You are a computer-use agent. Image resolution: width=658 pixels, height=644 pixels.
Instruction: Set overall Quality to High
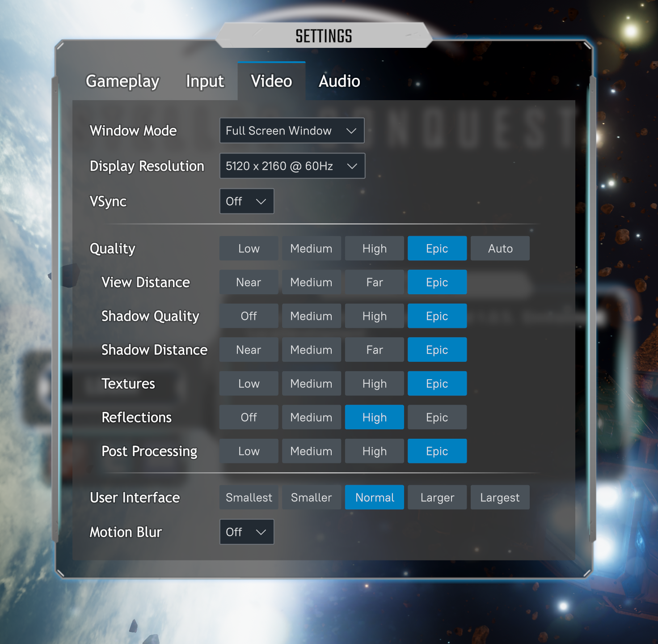coord(374,249)
